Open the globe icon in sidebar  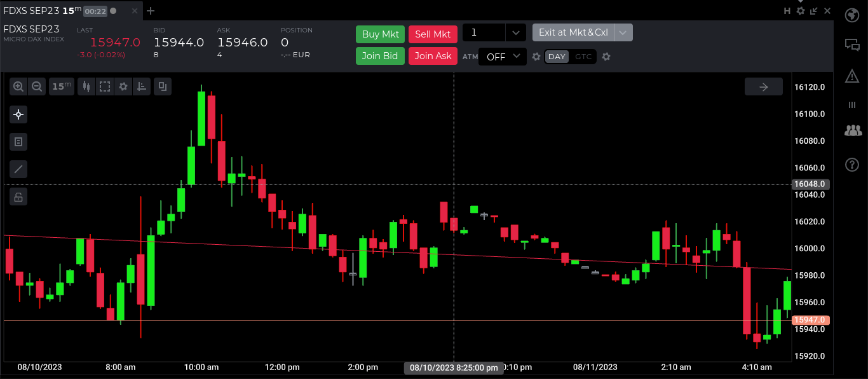pos(852,16)
